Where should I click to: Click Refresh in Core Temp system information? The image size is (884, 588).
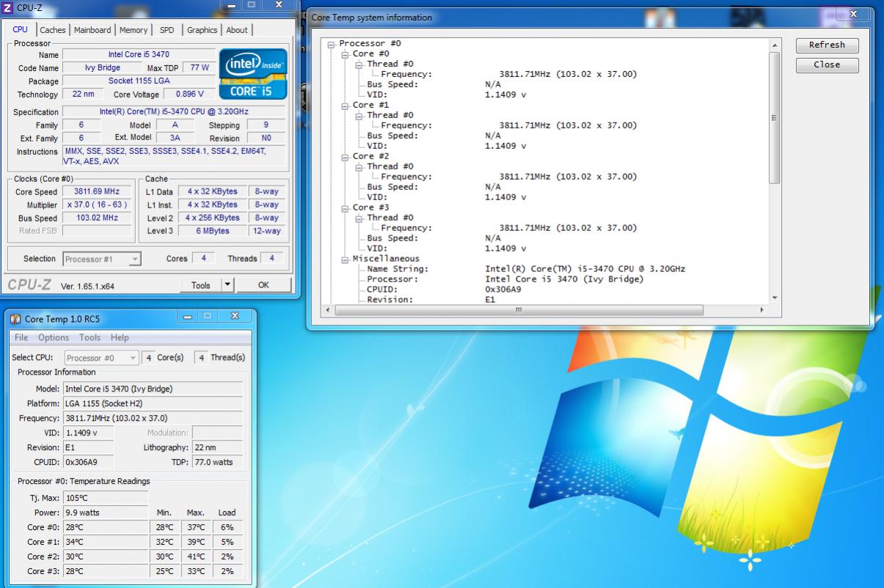click(x=827, y=45)
